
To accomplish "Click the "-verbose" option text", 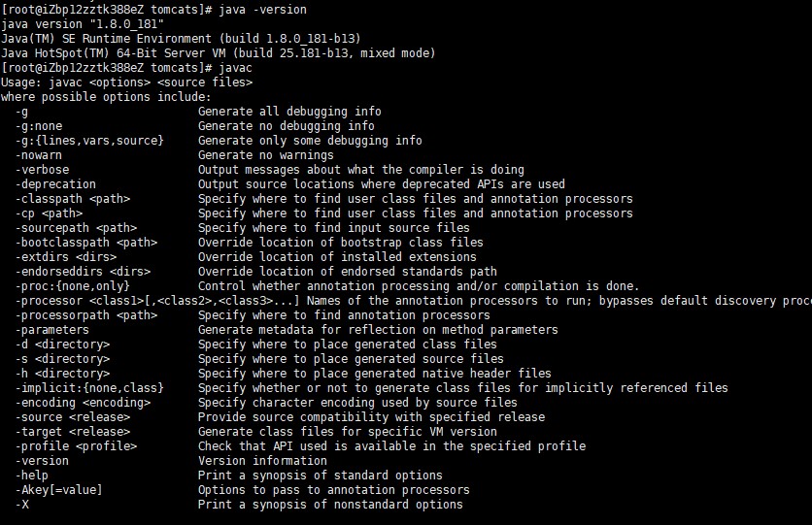I will [x=43, y=170].
